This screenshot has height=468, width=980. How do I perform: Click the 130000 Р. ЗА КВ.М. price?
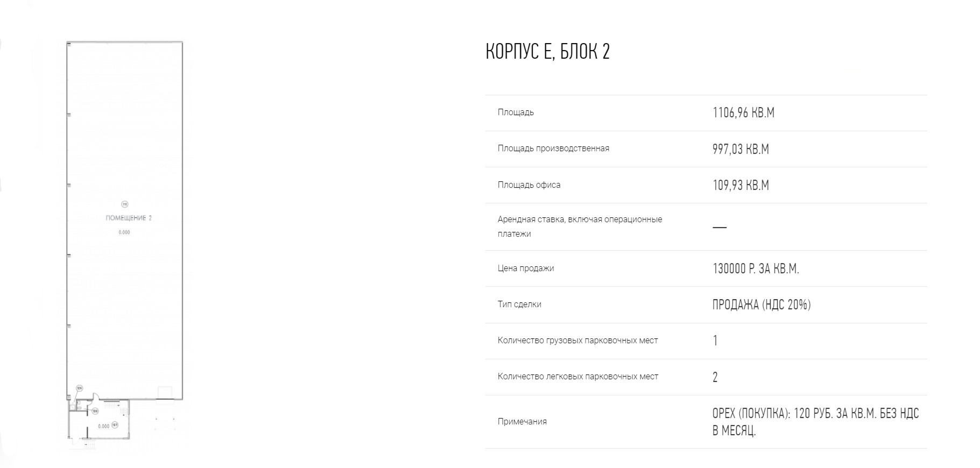pyautogui.click(x=756, y=268)
